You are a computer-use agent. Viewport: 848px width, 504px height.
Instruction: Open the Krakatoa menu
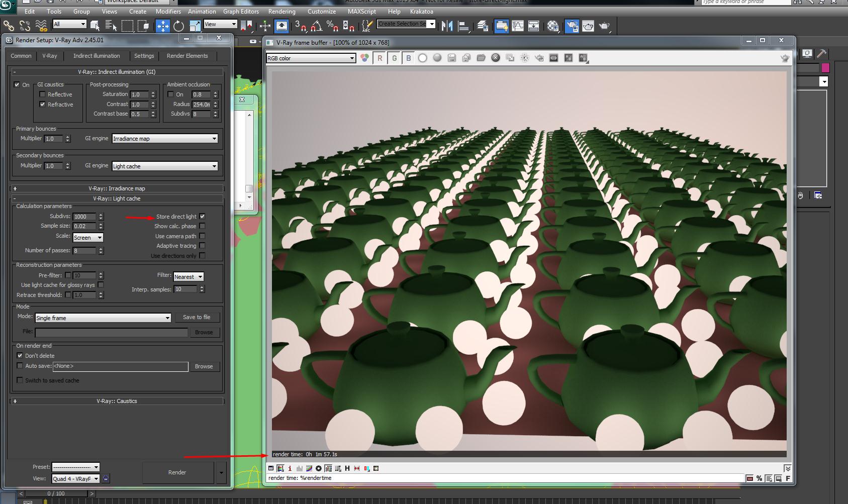click(421, 11)
